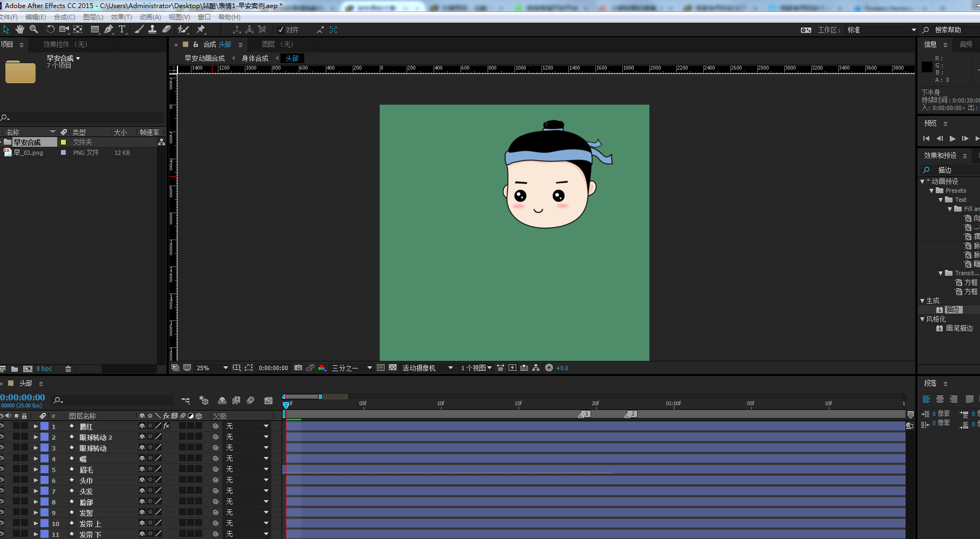
Task: Open the timeline Graph Editor
Action: click(x=269, y=400)
